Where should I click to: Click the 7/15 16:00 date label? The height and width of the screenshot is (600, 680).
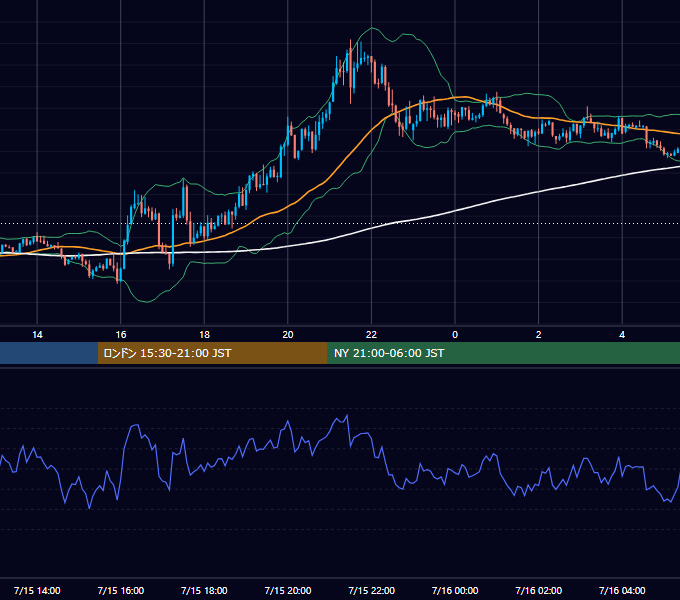tap(121, 590)
